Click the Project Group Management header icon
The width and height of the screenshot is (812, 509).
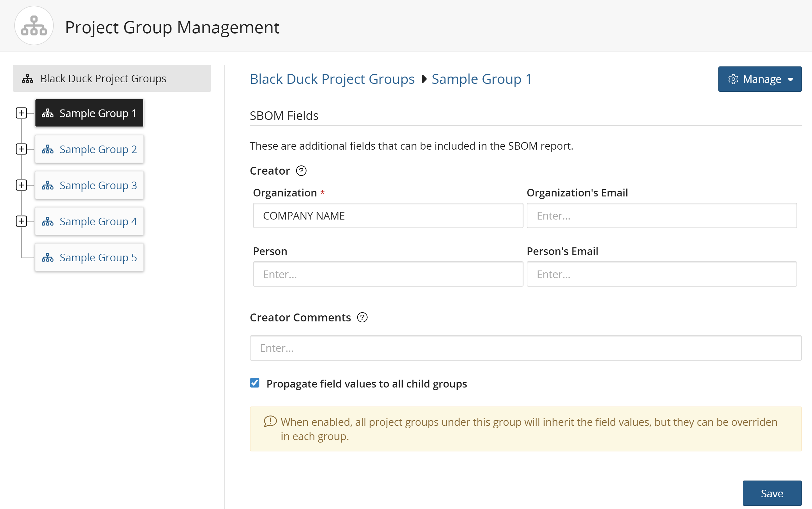coord(34,26)
